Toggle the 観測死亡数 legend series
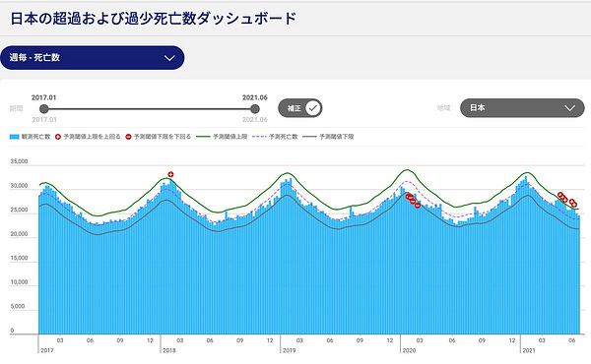Image resolution: width=591 pixels, height=364 pixels. [31, 137]
